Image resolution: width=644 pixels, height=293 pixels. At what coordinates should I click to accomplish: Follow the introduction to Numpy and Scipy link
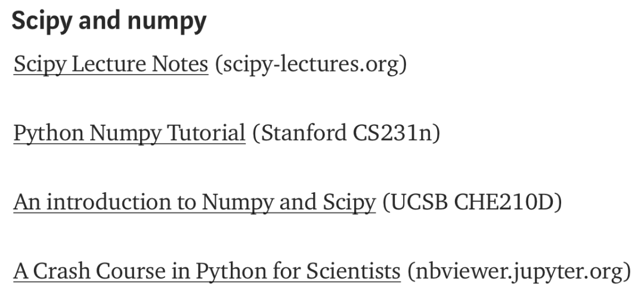(x=194, y=202)
